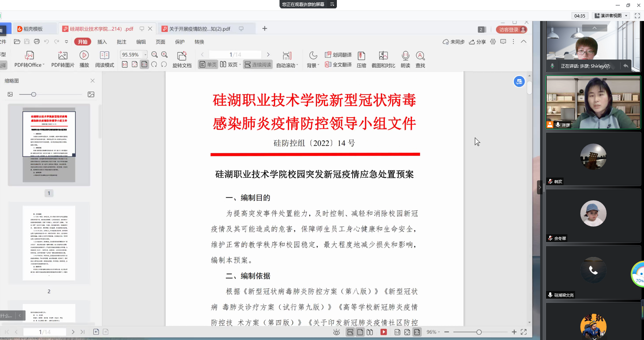Switch to the 关于开展疫情防控 PDF tab
The width and height of the screenshot is (644, 340).
click(199, 29)
